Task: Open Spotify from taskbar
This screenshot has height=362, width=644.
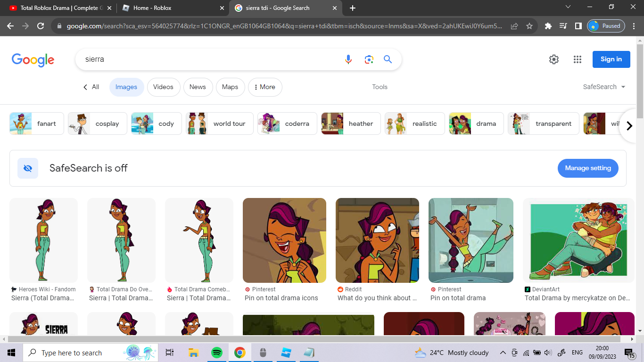Action: 216,353
